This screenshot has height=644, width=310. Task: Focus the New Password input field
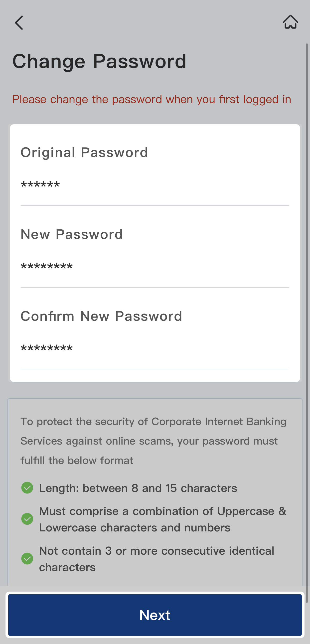[x=155, y=267]
